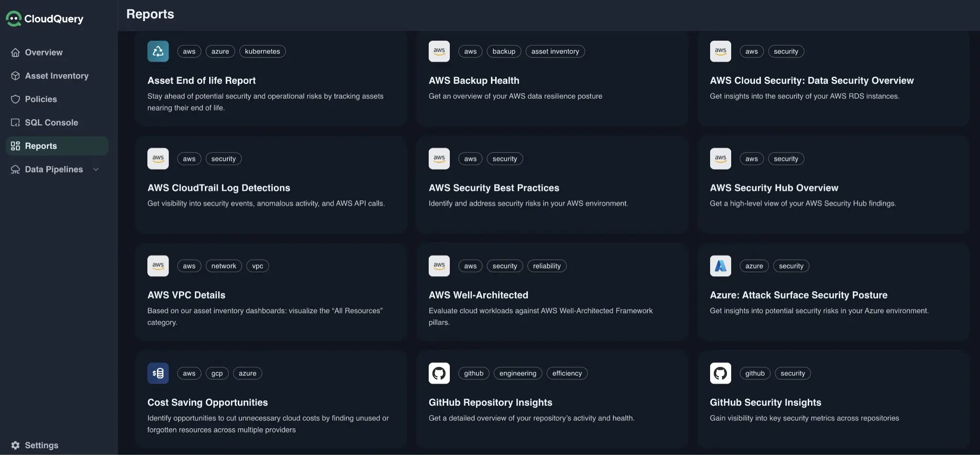980x455 pixels.
Task: Open Settings in the sidebar
Action: [x=57, y=445]
